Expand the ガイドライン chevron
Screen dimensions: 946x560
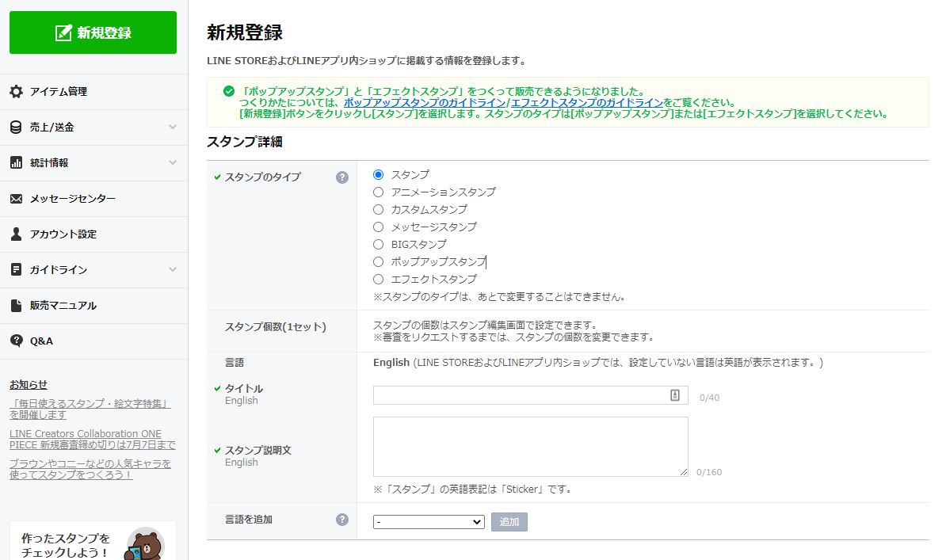[x=173, y=270]
